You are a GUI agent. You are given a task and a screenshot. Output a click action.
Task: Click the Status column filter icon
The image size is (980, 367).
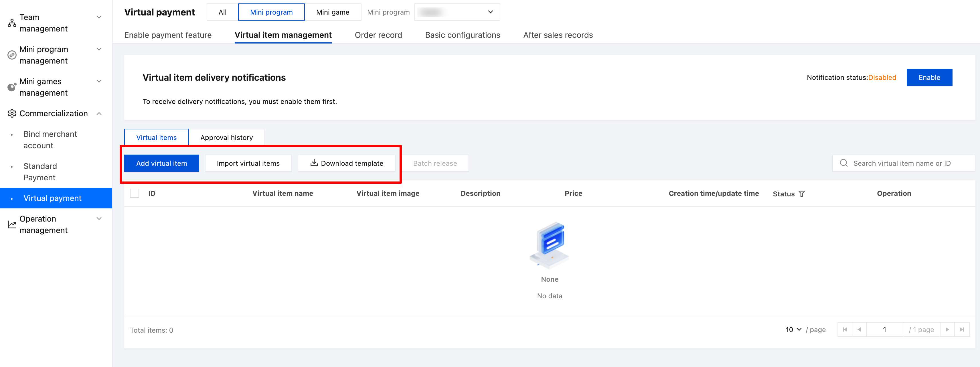tap(802, 194)
